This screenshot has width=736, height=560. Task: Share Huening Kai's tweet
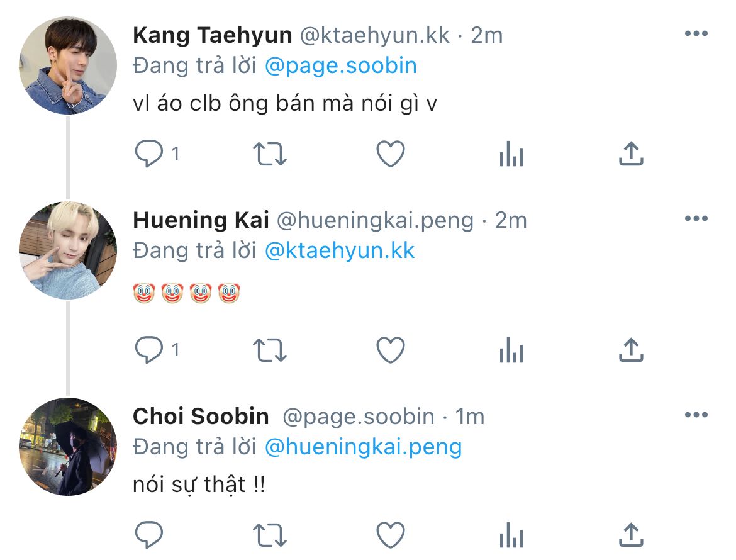(x=631, y=349)
